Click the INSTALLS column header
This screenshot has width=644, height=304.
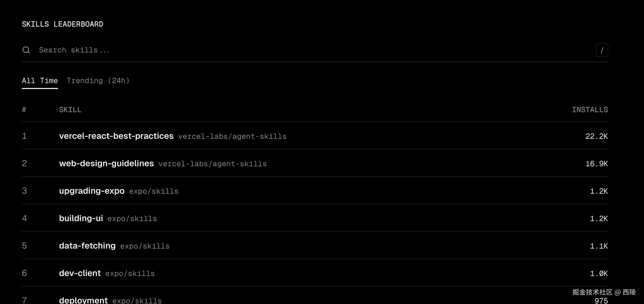click(x=590, y=110)
